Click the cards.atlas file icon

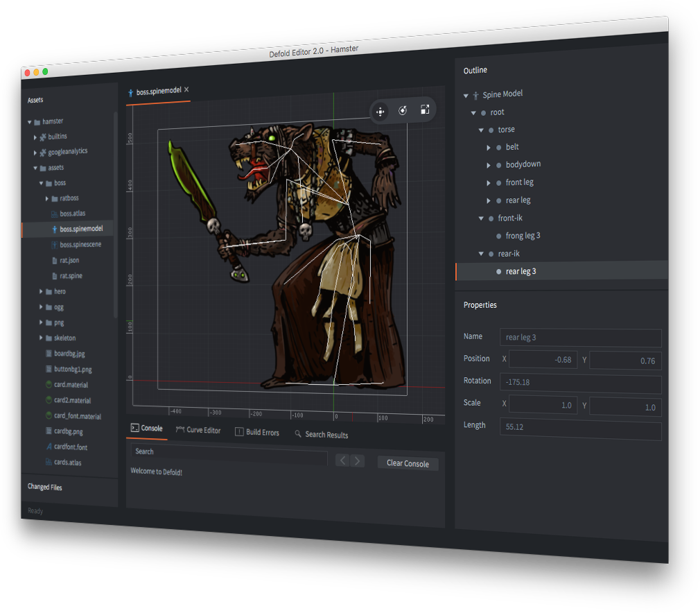click(49, 462)
